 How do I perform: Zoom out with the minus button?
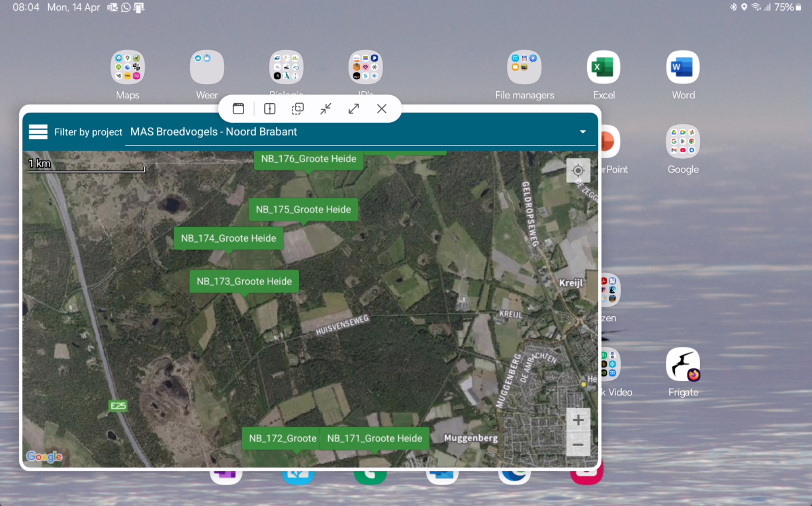[x=578, y=445]
